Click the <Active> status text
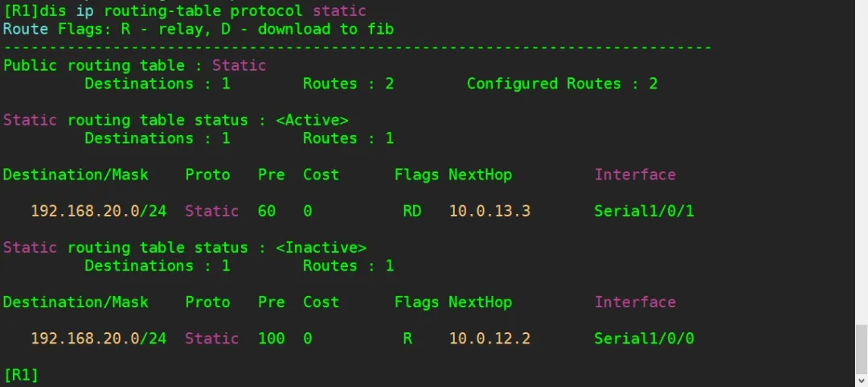This screenshot has height=387, width=868. (x=312, y=120)
